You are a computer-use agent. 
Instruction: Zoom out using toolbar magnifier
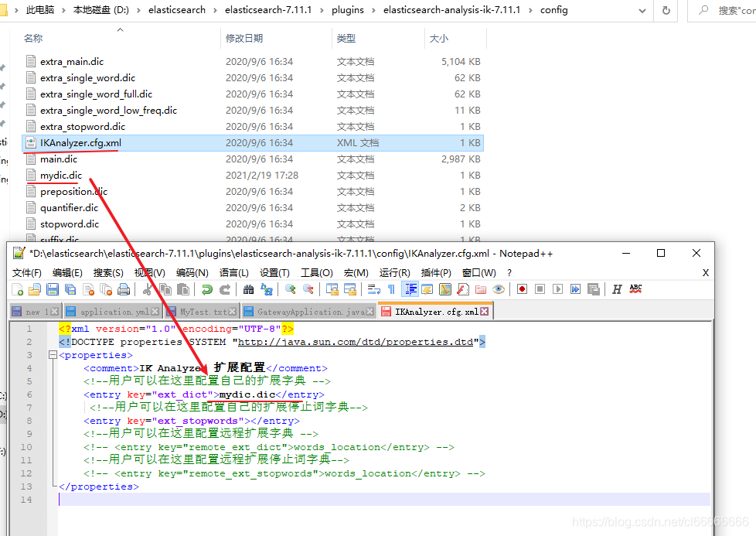(308, 289)
